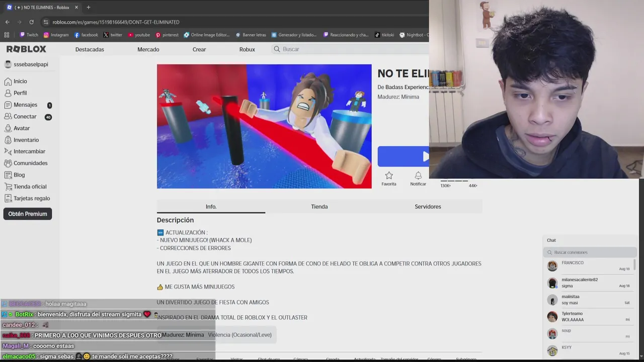
Task: Open the twitter bookmark
Action: [x=113, y=35]
